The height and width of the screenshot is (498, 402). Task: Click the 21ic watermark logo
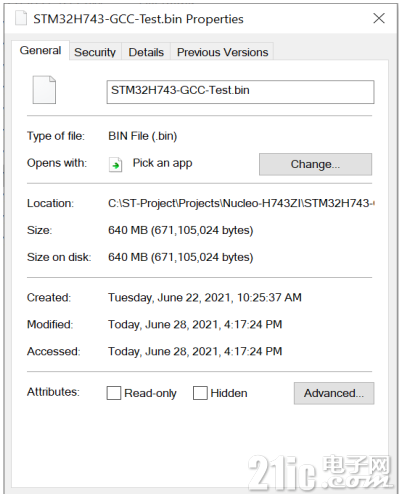319,472
